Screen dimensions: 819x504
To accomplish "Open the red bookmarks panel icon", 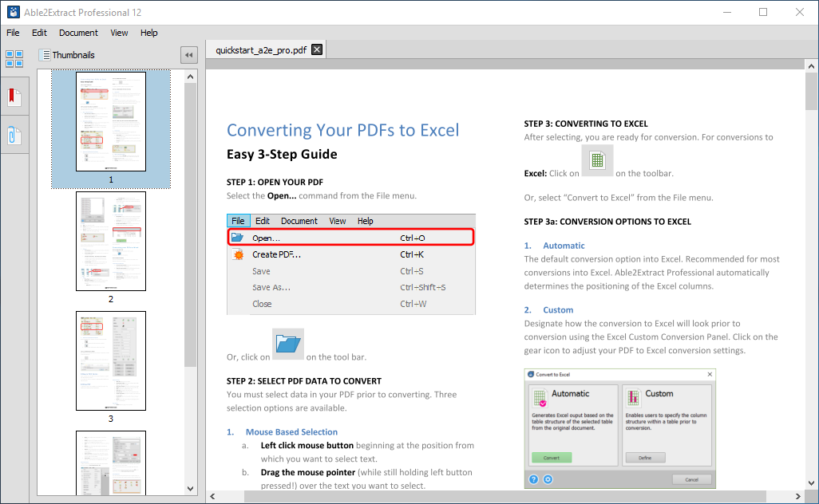I will pyautogui.click(x=14, y=97).
